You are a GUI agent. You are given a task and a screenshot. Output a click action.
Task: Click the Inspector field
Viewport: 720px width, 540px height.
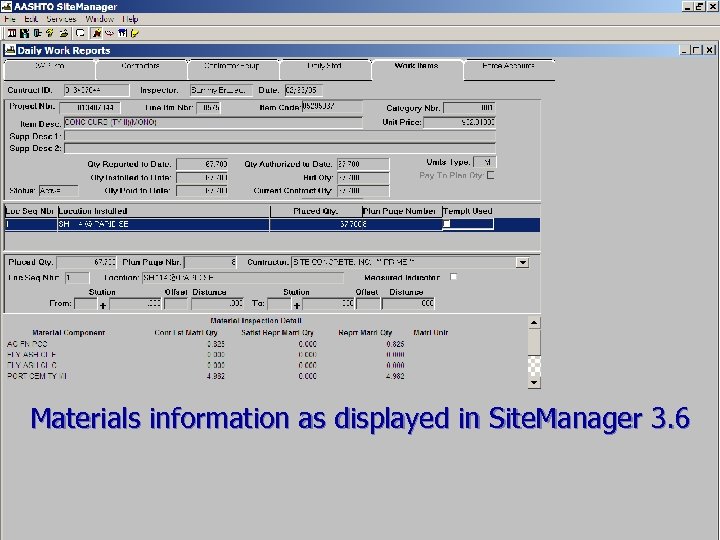(x=221, y=90)
